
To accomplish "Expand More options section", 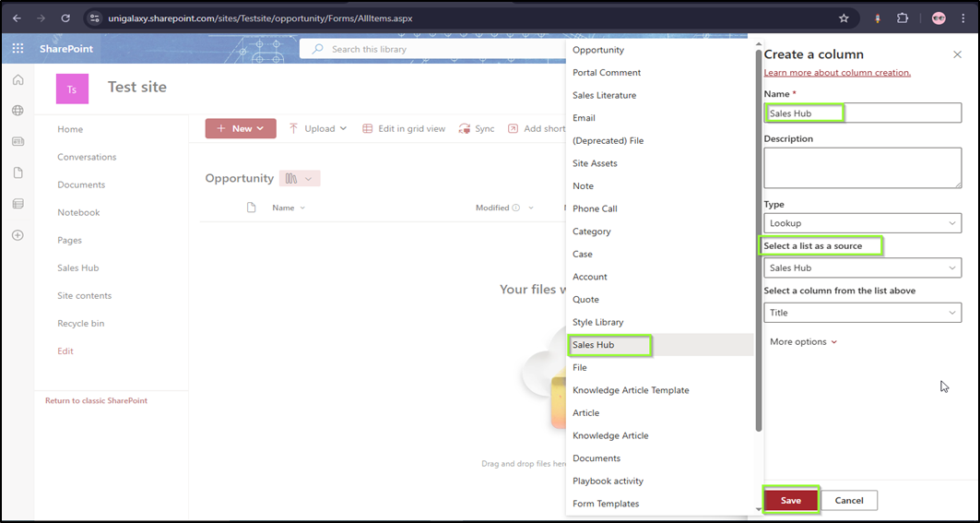I will click(803, 341).
